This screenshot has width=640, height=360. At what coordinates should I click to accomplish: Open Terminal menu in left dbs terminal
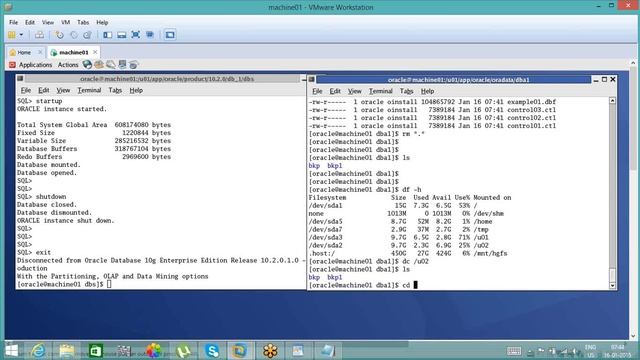[89, 90]
